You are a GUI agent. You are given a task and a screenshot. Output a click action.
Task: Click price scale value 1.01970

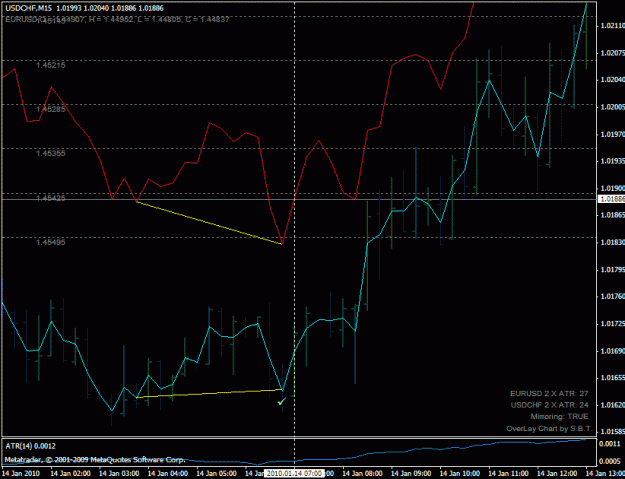[612, 134]
